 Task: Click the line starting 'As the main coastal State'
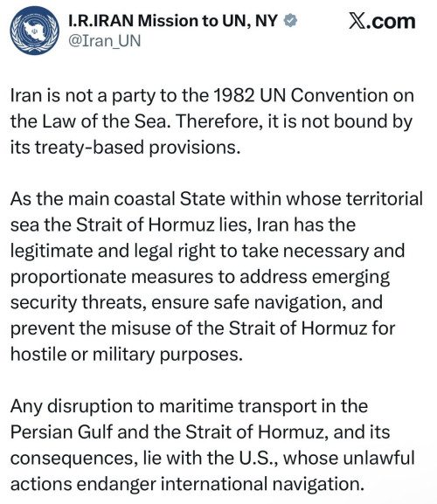[x=217, y=199]
